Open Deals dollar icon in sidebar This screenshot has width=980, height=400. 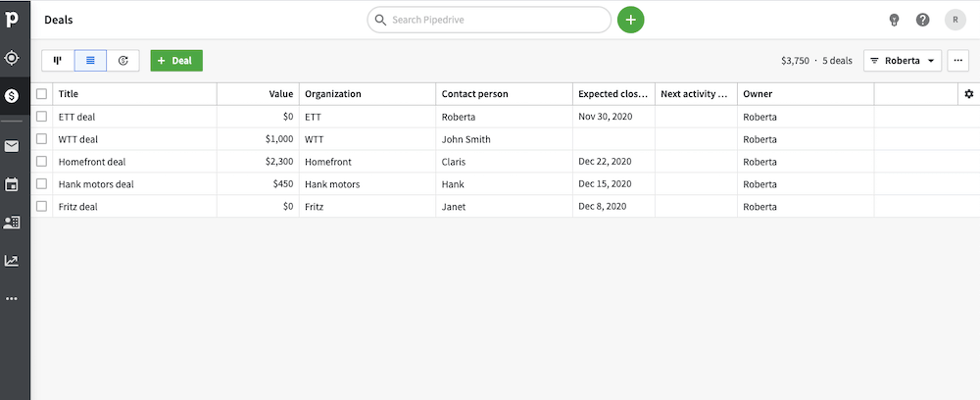coord(12,96)
